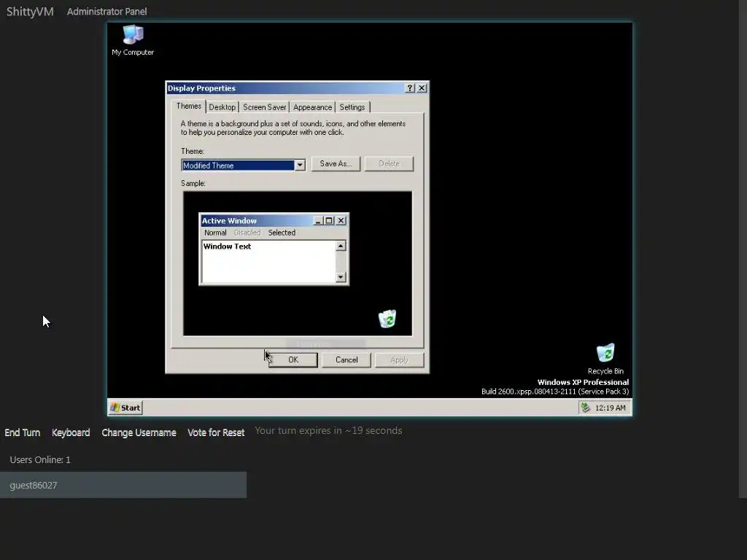
Task: Select the Recycle Bin on the desktop
Action: [605, 359]
